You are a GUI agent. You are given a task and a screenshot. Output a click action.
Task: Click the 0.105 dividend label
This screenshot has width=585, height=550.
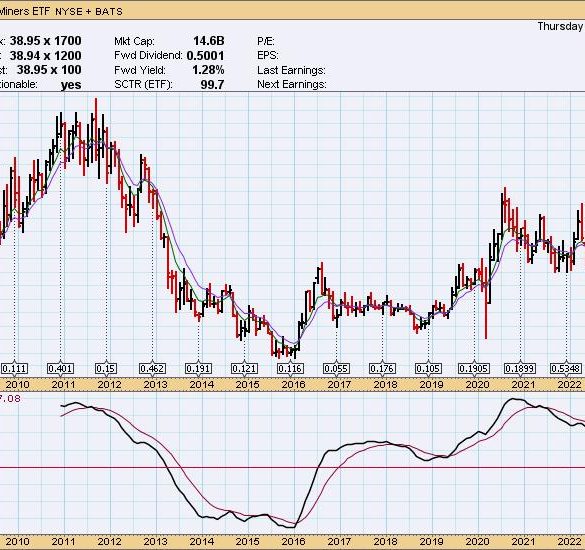[428, 369]
